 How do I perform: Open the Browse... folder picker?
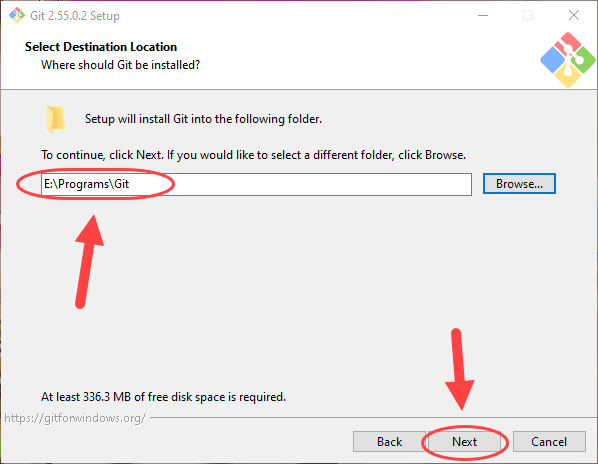tap(519, 184)
